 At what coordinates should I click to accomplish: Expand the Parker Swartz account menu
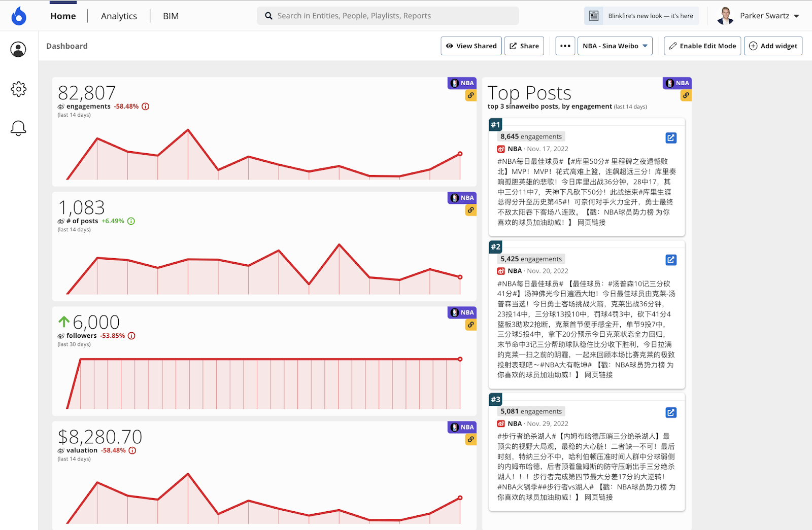(796, 16)
